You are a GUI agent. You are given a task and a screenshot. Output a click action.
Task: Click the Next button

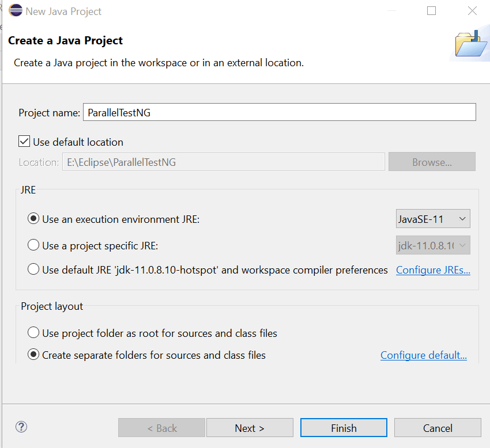point(250,428)
